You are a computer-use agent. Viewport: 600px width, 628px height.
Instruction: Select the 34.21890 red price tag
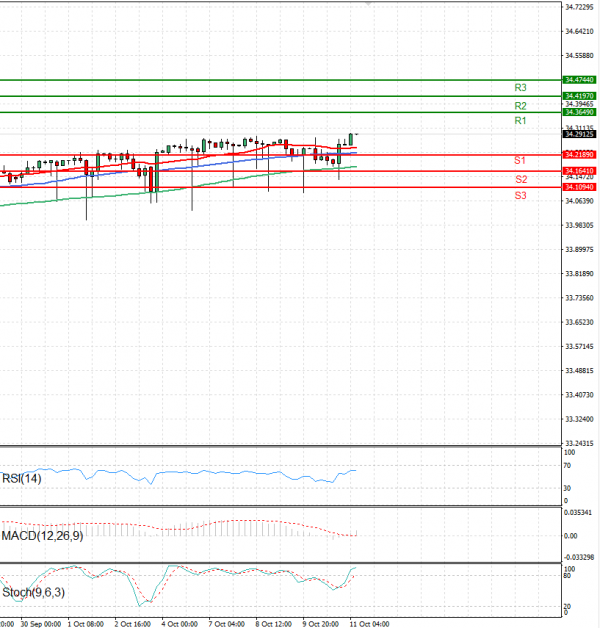pyautogui.click(x=579, y=155)
